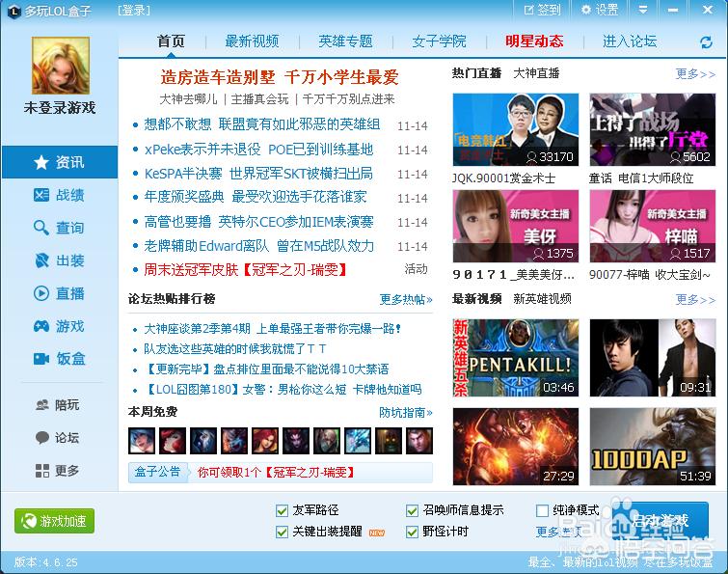Toggle the 关键出装提醒 checkbox
This screenshot has height=574, width=728.
(x=282, y=532)
